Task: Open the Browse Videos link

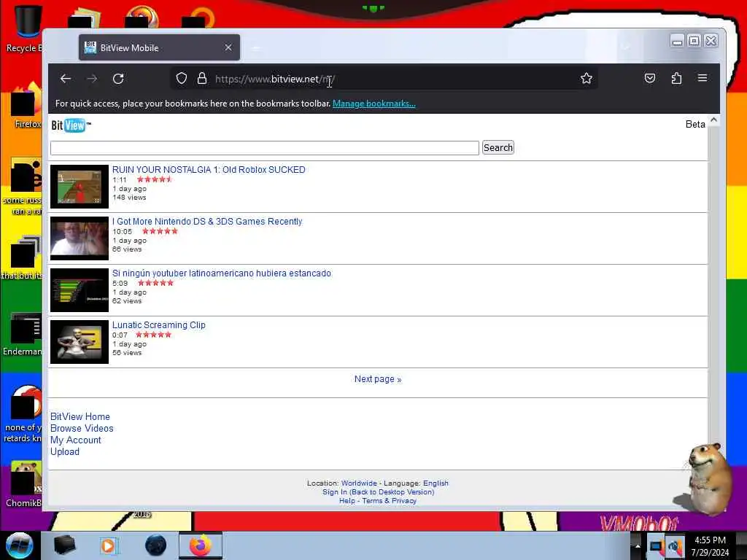Action: 82,428
